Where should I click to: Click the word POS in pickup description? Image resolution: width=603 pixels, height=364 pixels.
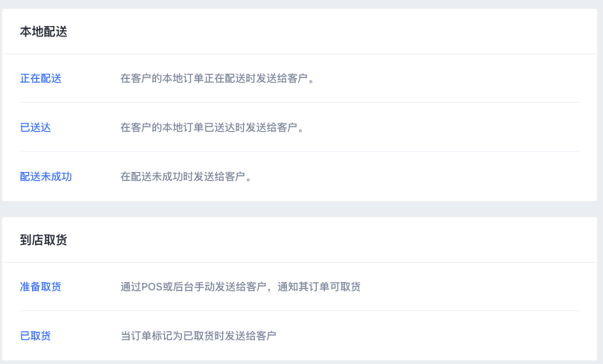152,287
